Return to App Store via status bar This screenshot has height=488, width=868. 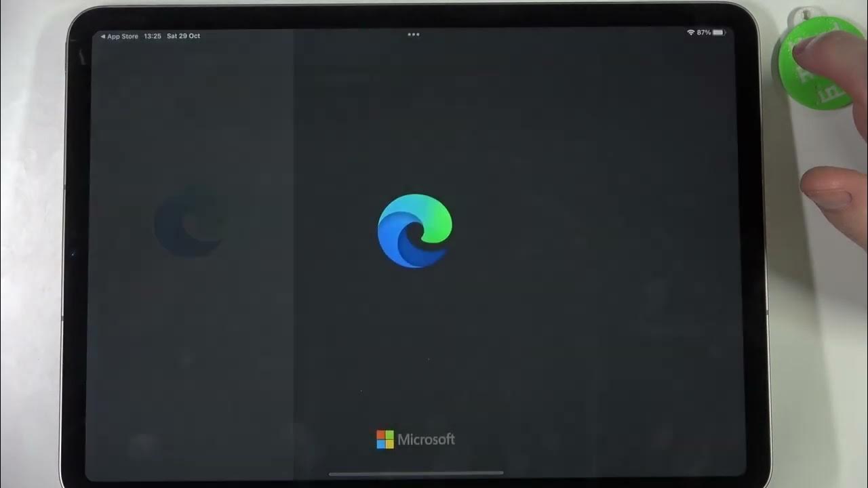(123, 36)
